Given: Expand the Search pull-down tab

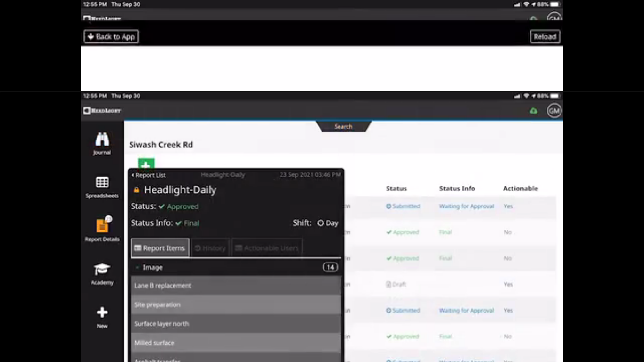Looking at the screenshot, I should tap(343, 126).
